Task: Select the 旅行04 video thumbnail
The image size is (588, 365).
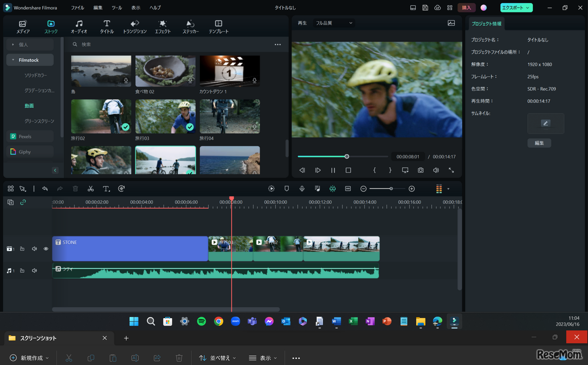Action: point(230,117)
